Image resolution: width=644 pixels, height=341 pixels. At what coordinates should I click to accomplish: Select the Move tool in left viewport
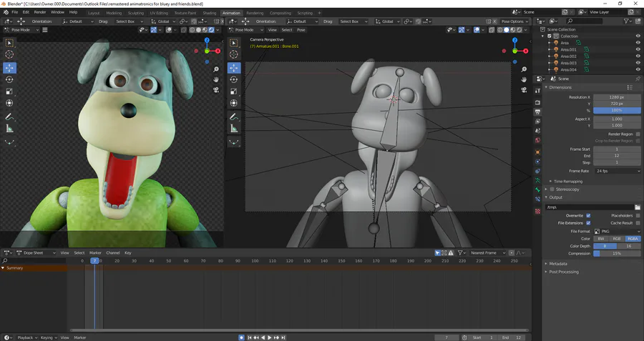tap(9, 68)
